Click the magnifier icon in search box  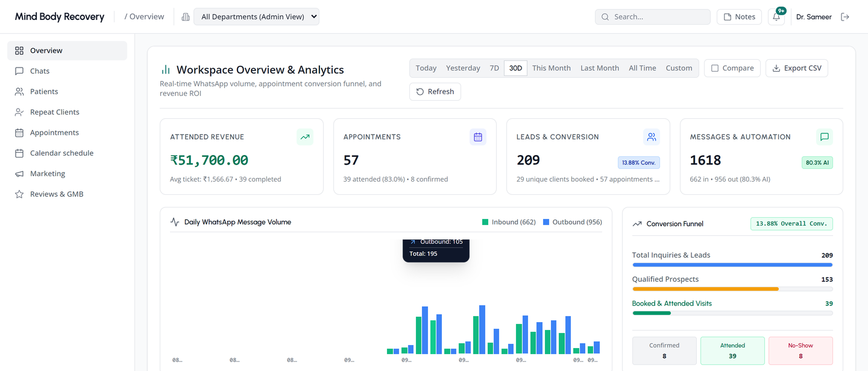[x=605, y=17]
